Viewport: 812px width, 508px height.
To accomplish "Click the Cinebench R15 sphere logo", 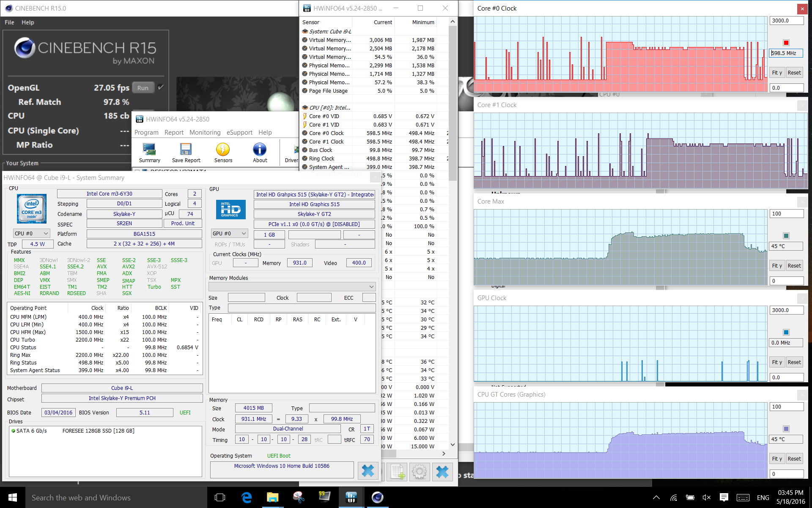I will [x=25, y=48].
